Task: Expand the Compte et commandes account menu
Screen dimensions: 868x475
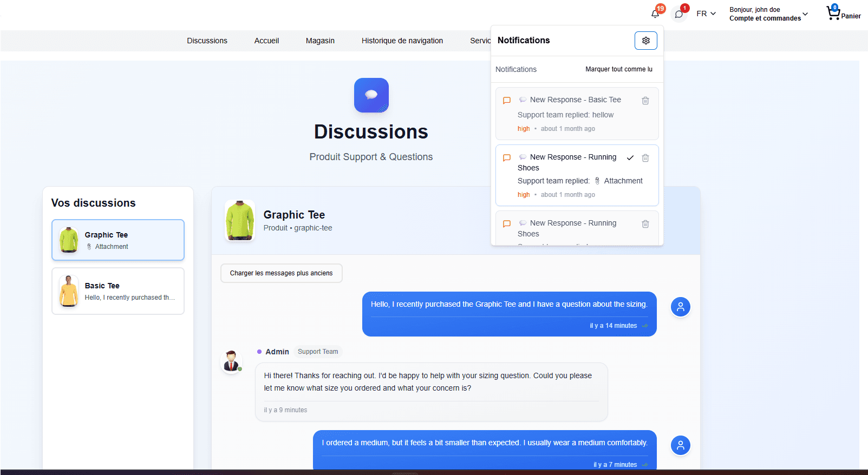Action: (x=768, y=14)
